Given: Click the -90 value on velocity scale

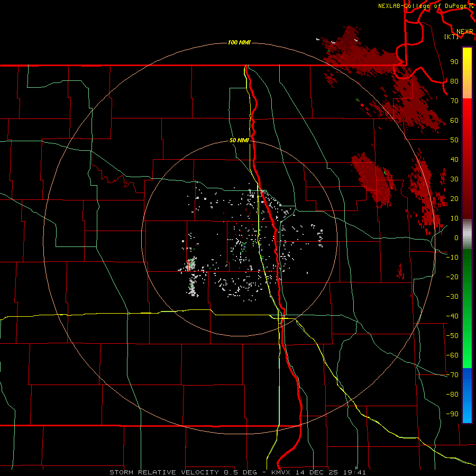Looking at the screenshot, I should (452, 414).
